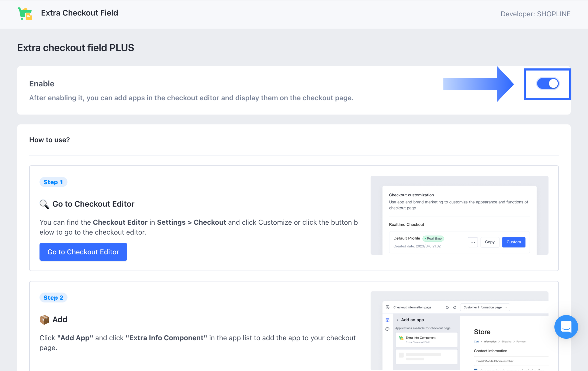
Task: Click the back chevron next to Add an app
Action: (398, 320)
